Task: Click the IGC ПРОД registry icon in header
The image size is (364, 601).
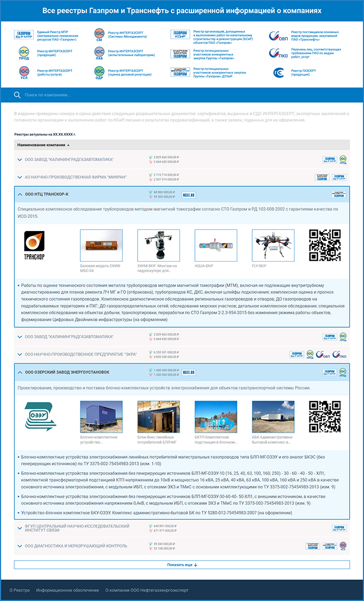Action: pyautogui.click(x=23, y=52)
